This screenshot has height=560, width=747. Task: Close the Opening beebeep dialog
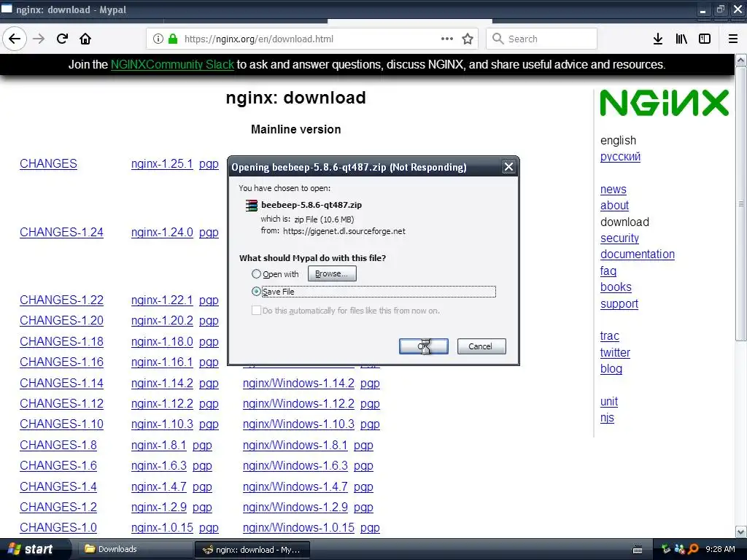[508, 167]
